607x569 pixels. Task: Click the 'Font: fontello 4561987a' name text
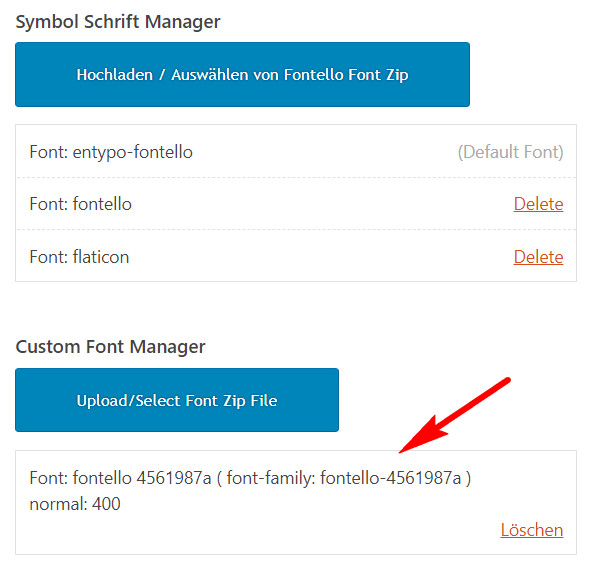(x=120, y=478)
